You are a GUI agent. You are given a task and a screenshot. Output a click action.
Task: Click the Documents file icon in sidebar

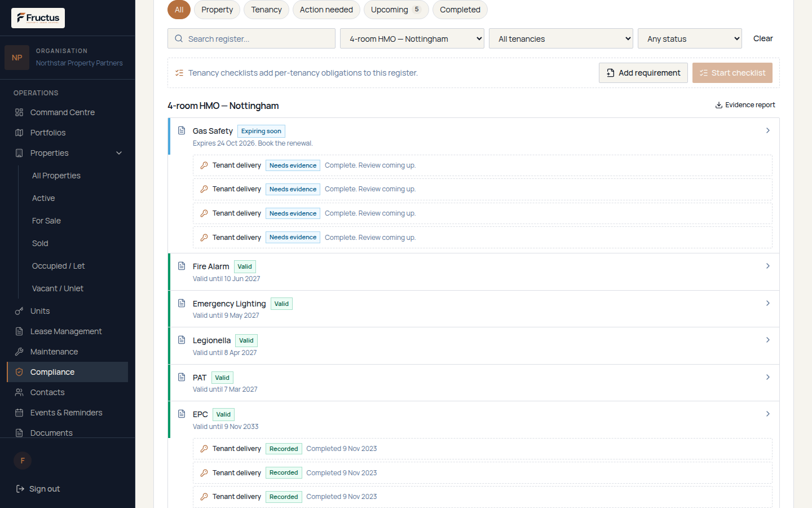pyautogui.click(x=19, y=433)
